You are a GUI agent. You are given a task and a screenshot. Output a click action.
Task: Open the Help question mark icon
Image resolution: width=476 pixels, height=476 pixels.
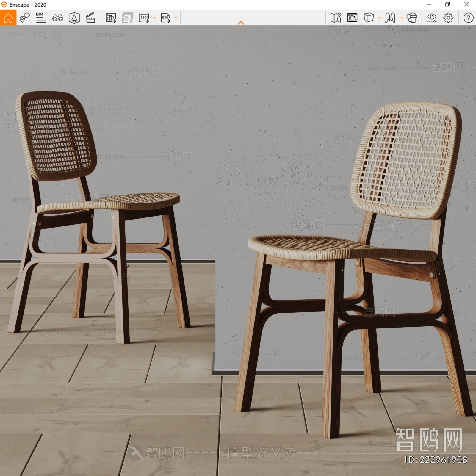pos(468,18)
